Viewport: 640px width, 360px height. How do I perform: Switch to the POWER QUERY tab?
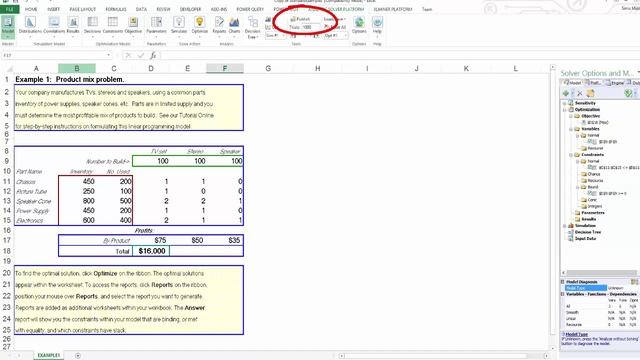(x=250, y=9)
